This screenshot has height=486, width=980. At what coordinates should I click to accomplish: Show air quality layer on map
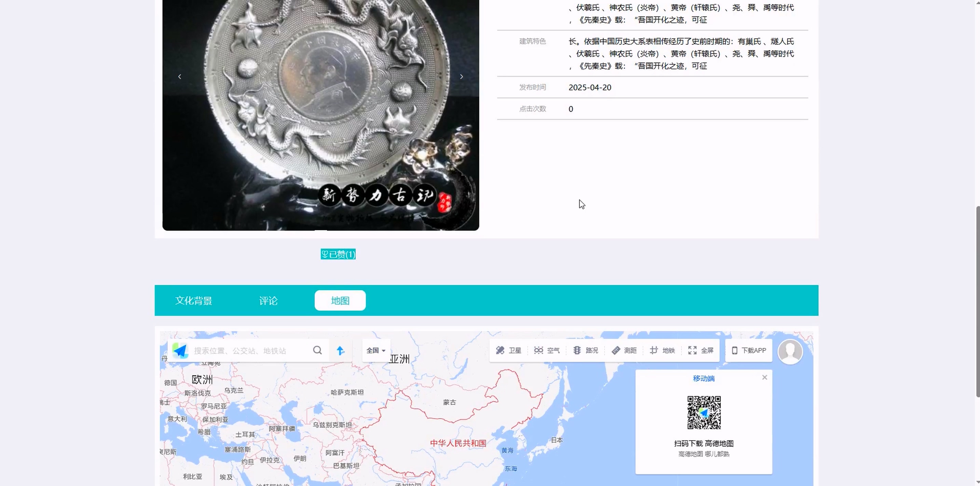[x=547, y=351]
